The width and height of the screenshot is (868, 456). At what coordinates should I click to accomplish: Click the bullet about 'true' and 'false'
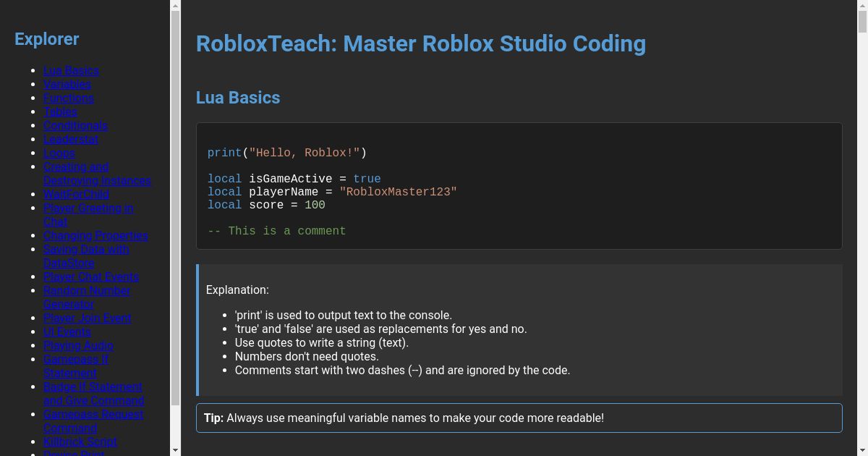tap(381, 329)
